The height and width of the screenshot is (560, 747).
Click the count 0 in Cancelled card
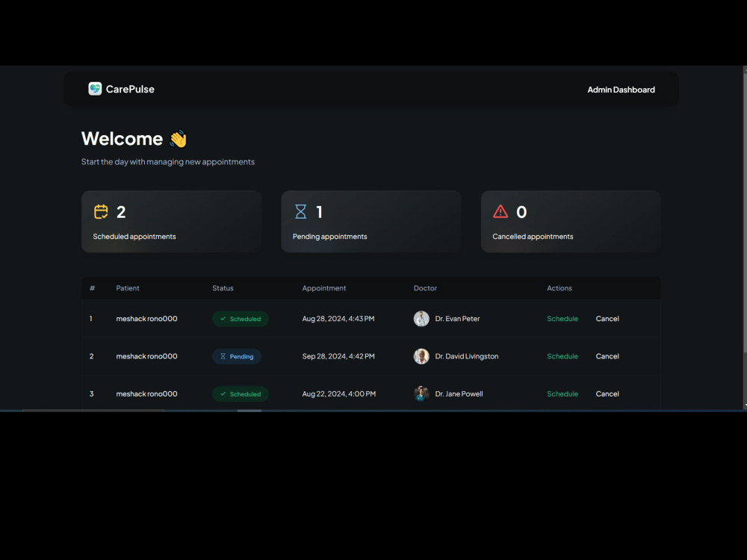tap(521, 212)
